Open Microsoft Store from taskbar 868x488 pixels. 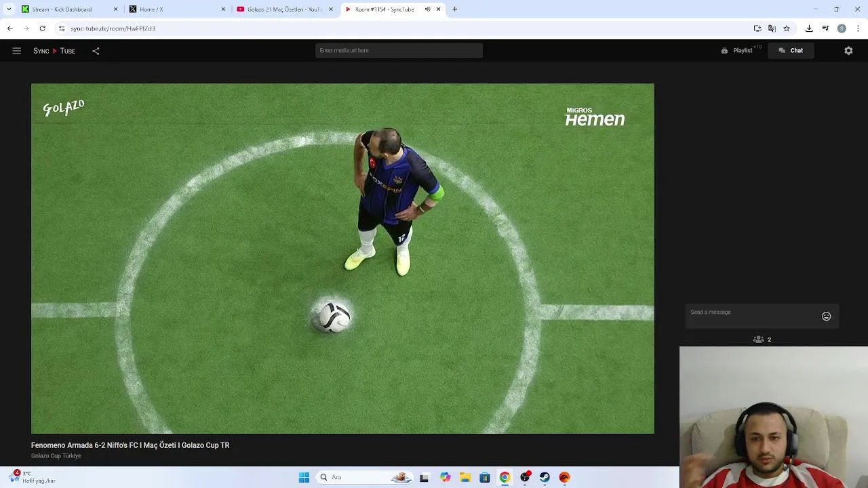(x=484, y=477)
